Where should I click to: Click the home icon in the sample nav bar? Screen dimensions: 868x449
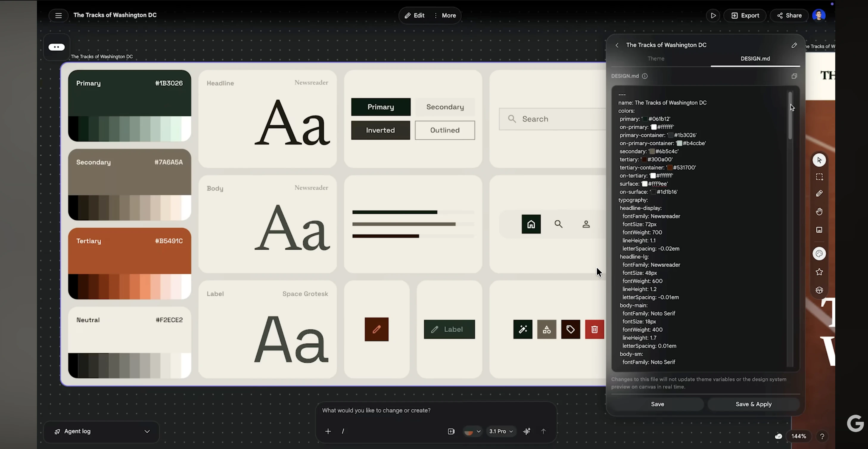[x=531, y=224]
